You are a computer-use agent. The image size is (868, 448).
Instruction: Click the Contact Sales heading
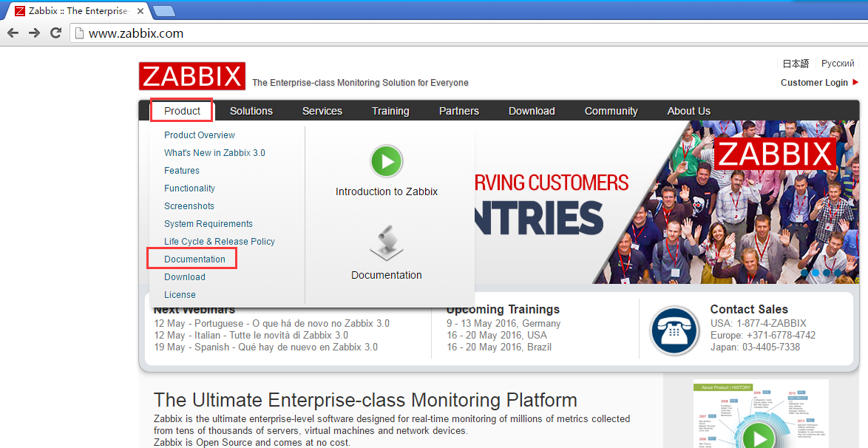pyautogui.click(x=749, y=310)
